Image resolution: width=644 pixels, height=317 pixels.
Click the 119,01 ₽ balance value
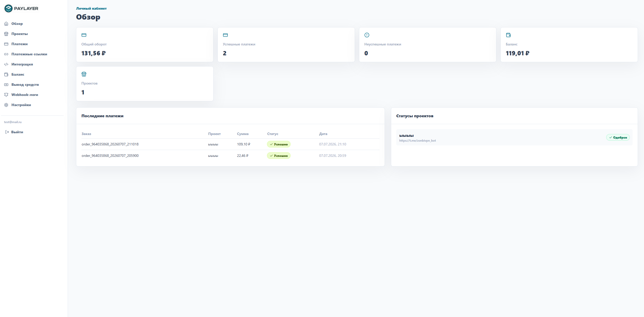(x=517, y=53)
